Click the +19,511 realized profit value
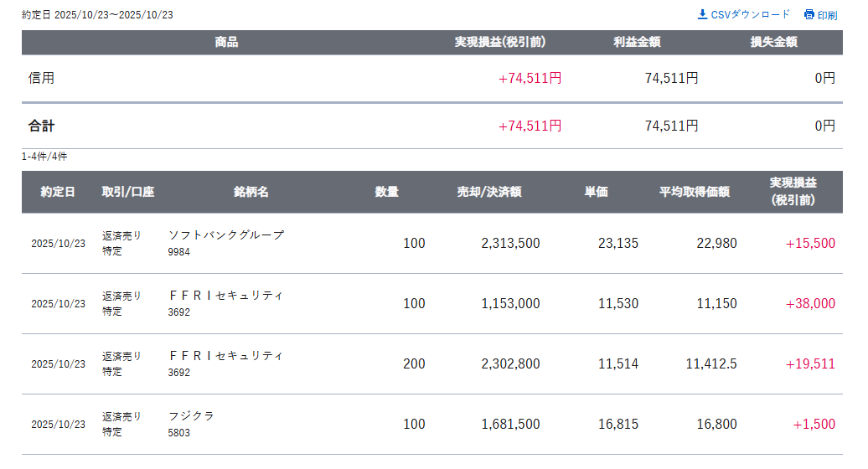This screenshot has height=469, width=868. tap(810, 364)
